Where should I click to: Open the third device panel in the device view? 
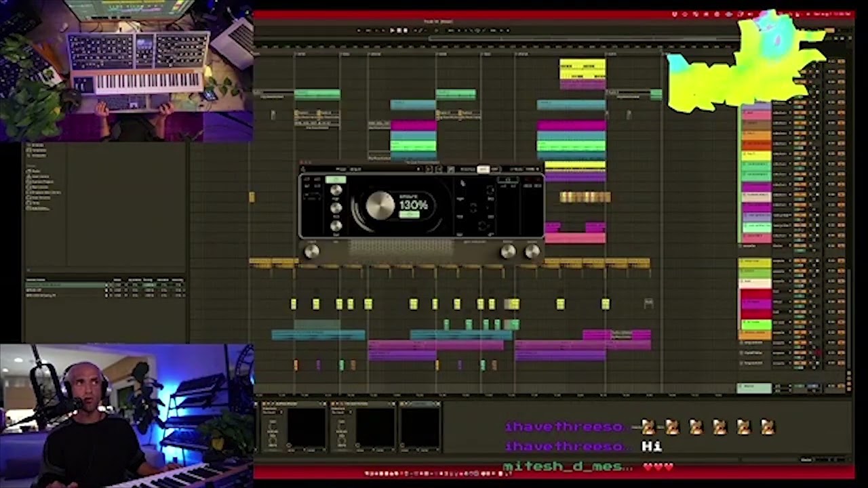(x=420, y=428)
